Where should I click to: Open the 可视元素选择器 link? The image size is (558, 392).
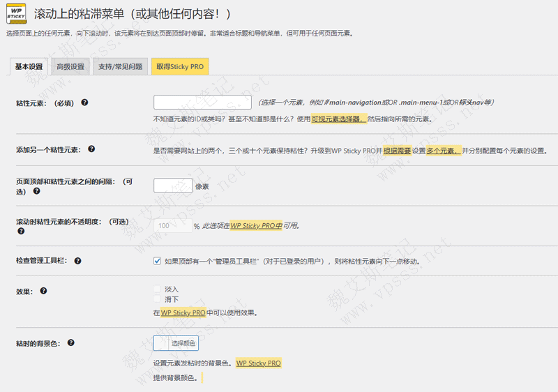tap(339, 119)
